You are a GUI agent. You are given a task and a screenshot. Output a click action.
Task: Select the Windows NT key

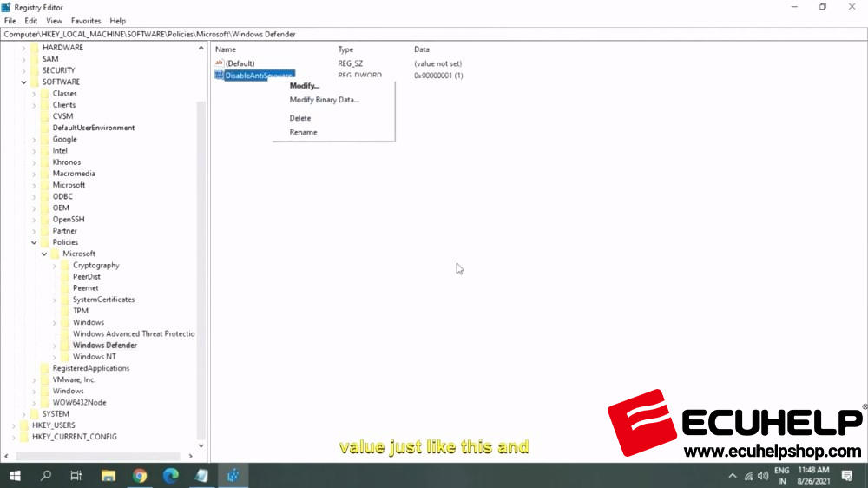[x=94, y=357]
